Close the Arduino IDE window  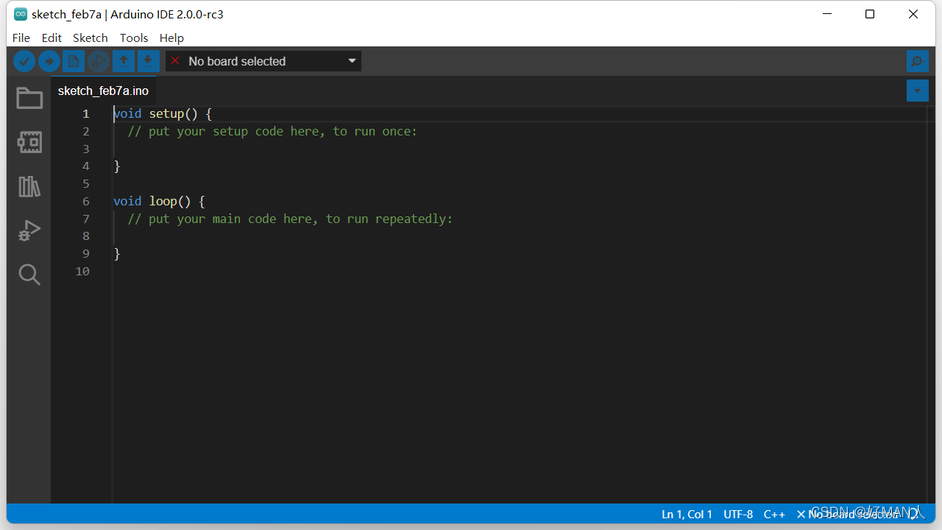tap(913, 14)
